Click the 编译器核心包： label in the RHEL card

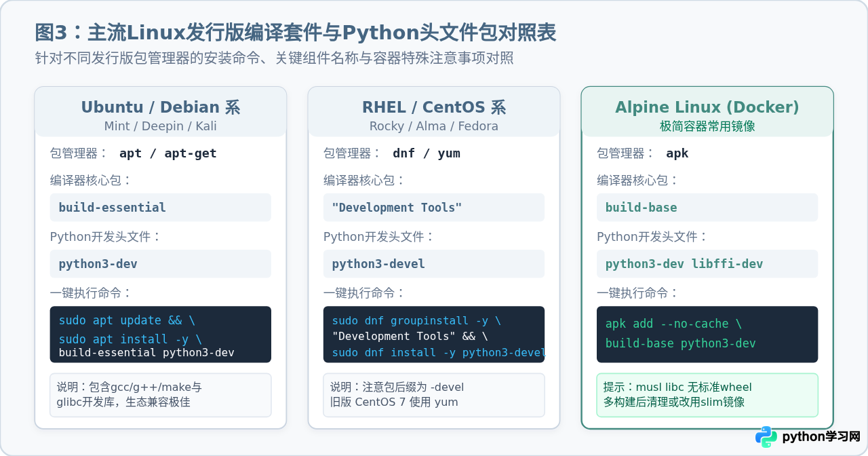pyautogui.click(x=364, y=180)
